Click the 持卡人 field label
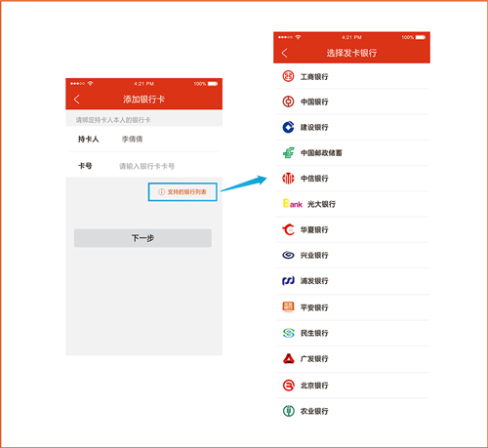This screenshot has width=488, height=448. (x=88, y=140)
